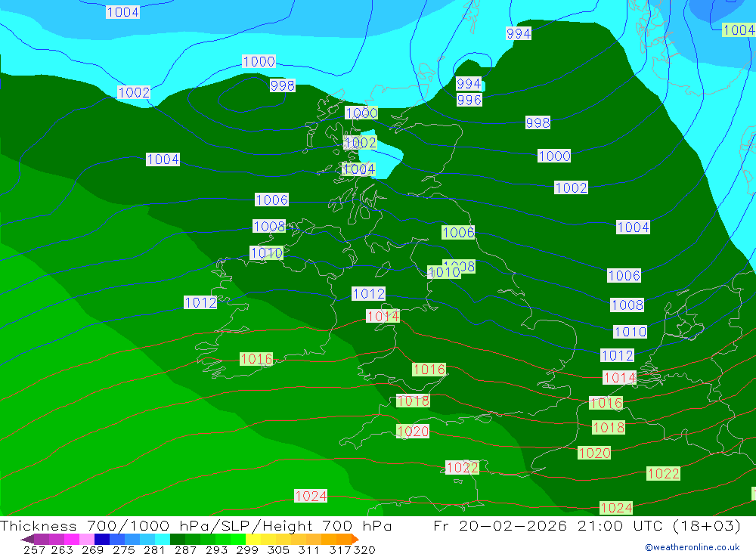Viewport: 756px width, 554px height.
Task: Click the legend value 257
Action: [x=34, y=550]
